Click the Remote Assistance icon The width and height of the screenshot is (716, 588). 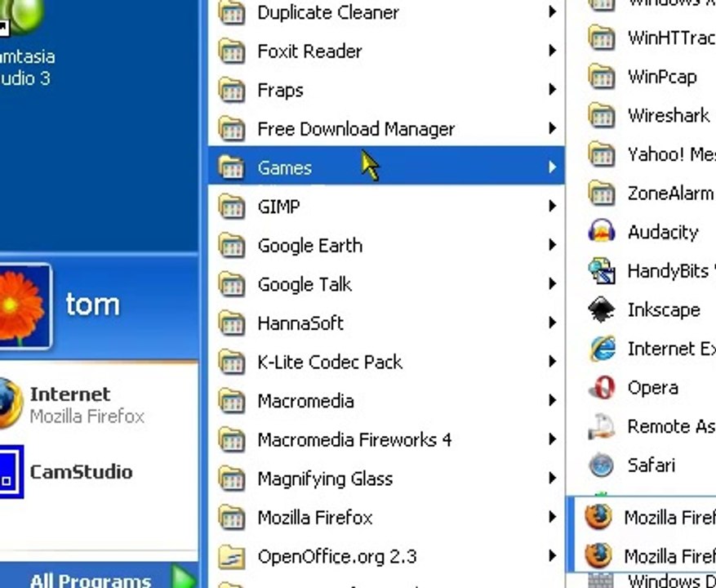tap(602, 426)
